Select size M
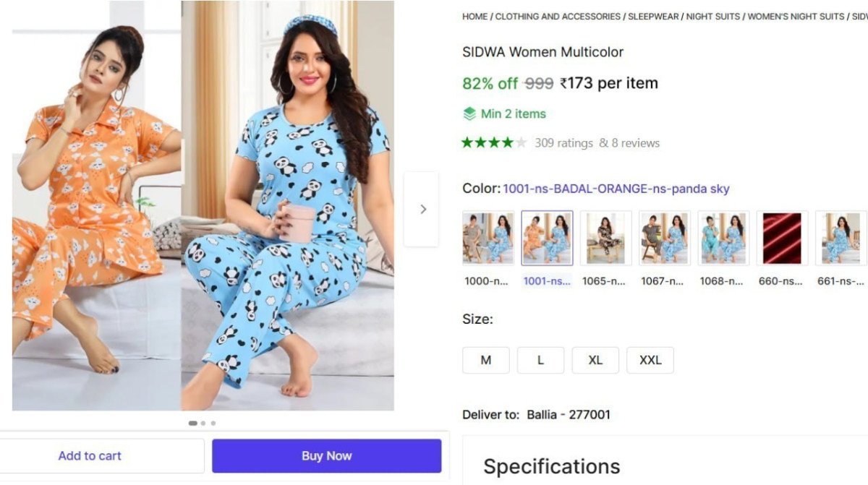Viewport: 868px width, 485px height. [485, 360]
